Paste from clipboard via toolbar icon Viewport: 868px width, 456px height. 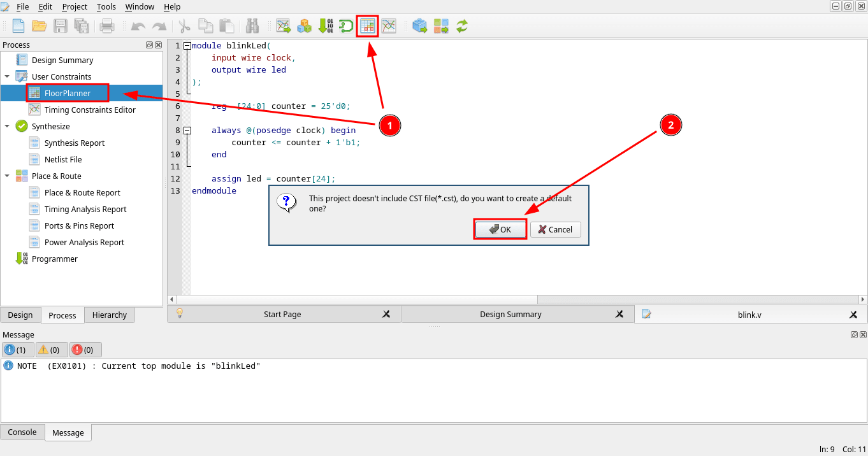226,26
